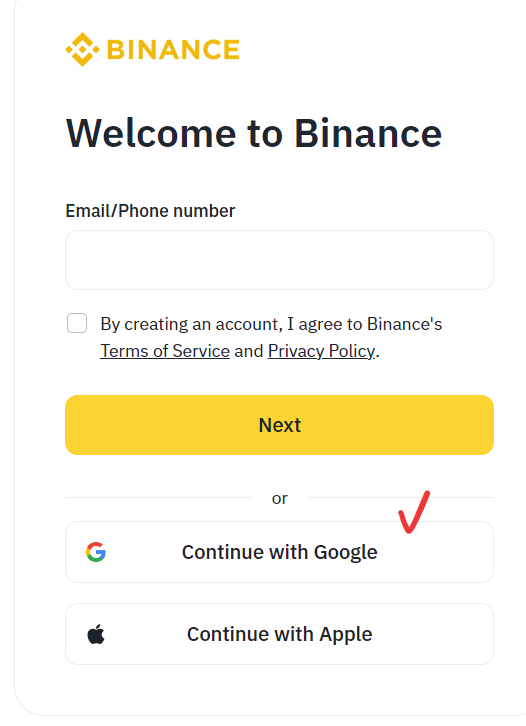Click the yellow BINANCE wordmark text

[x=173, y=50]
